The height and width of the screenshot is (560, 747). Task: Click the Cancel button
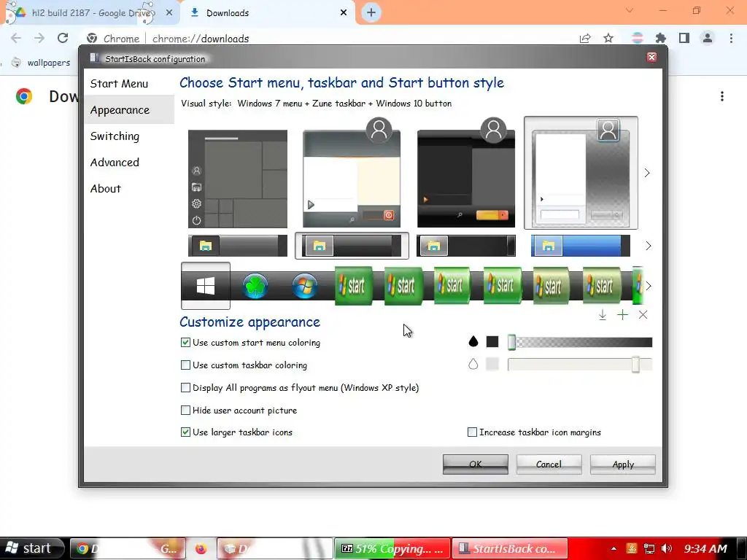click(549, 464)
